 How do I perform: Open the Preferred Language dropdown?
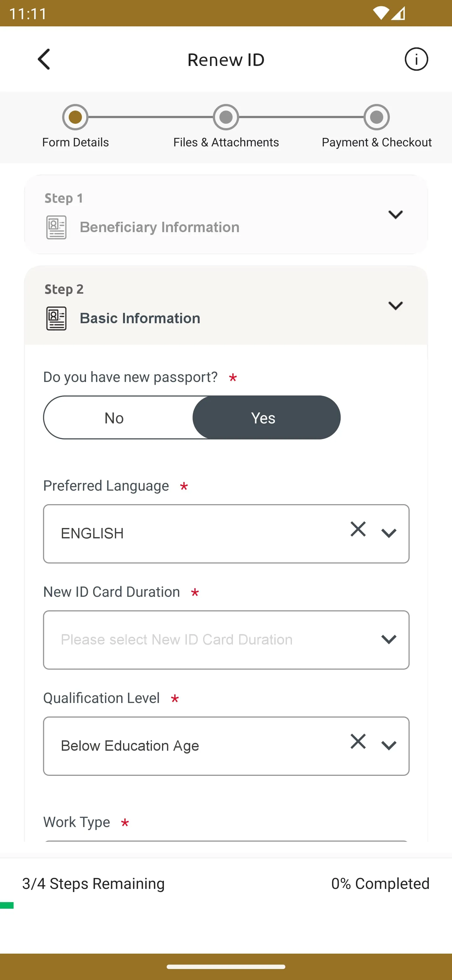pos(389,533)
